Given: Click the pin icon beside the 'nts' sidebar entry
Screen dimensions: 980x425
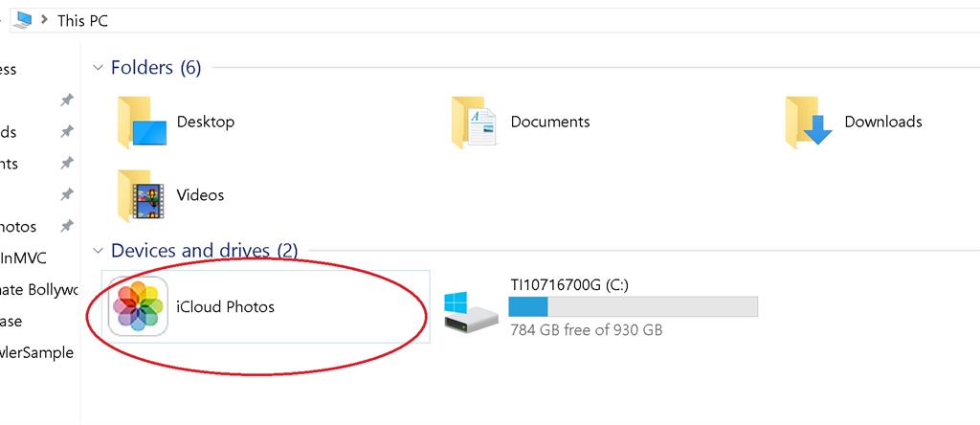Looking at the screenshot, I should coord(66,164).
